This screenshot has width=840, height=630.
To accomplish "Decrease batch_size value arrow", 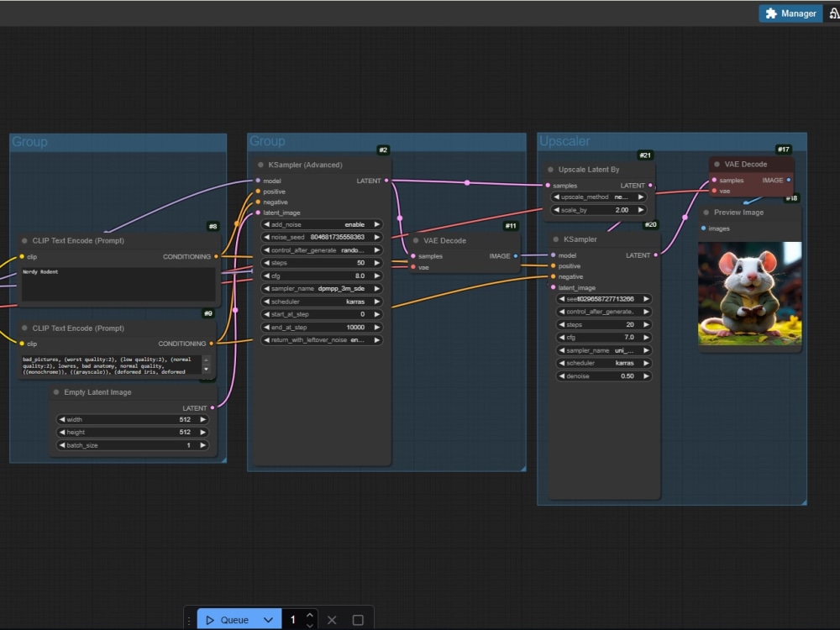I will (62, 445).
